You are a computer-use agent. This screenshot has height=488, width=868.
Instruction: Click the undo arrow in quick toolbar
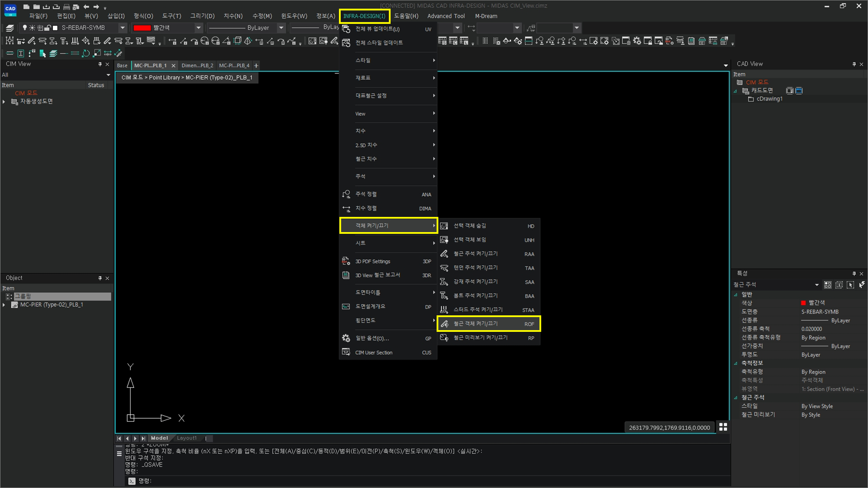(x=86, y=7)
